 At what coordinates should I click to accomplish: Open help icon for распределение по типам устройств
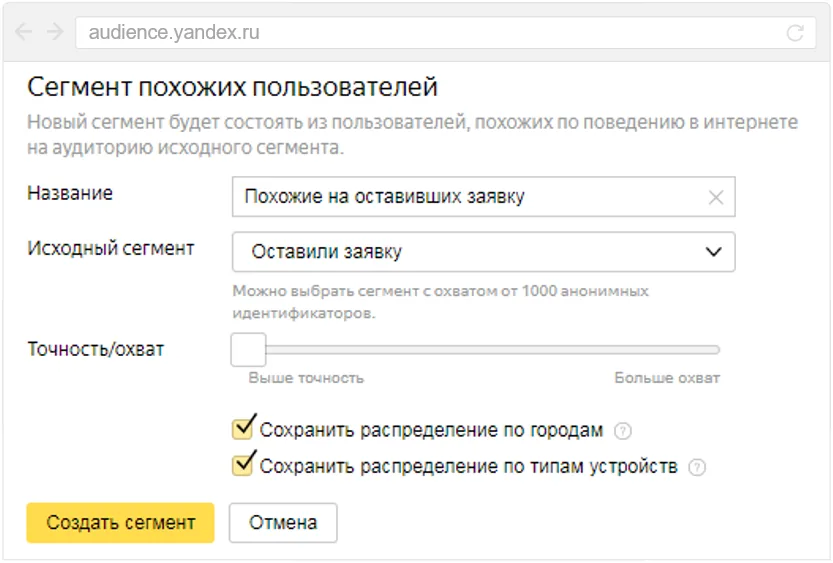point(696,467)
